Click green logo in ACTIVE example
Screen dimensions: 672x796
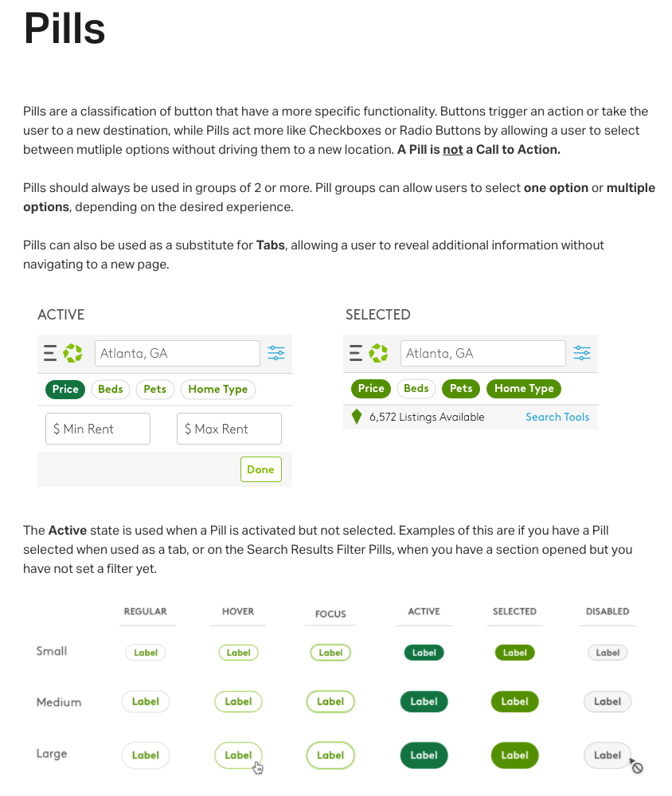(x=72, y=353)
